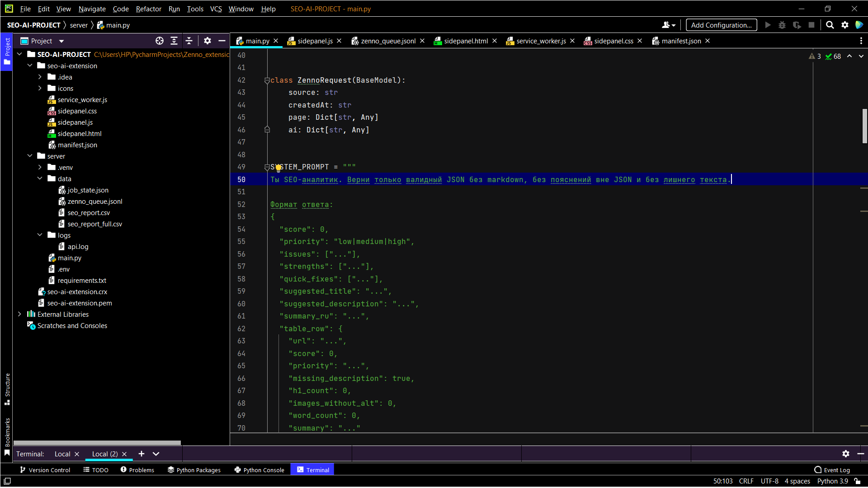Switch to the sidepanel.js editor tab
This screenshot has height=488, width=868.
pos(315,41)
